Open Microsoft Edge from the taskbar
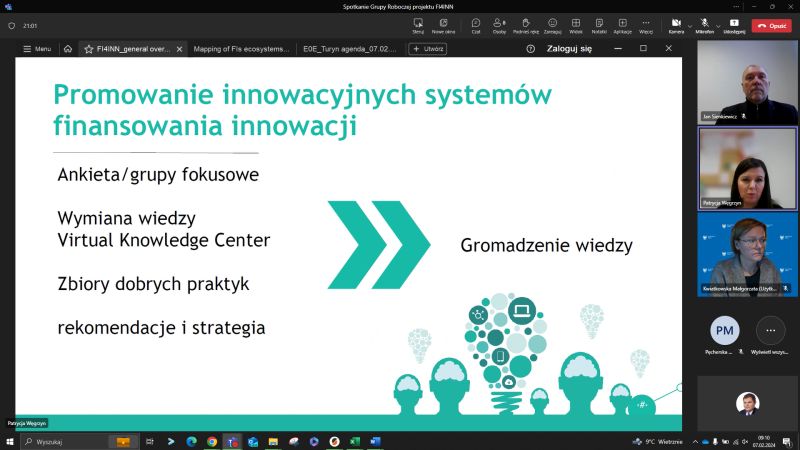This screenshot has width=800, height=450. (x=191, y=442)
